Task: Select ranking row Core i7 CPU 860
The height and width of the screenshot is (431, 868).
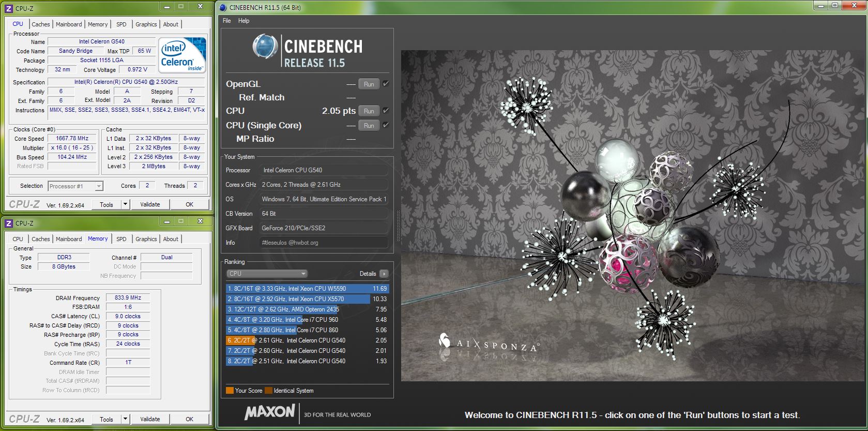Action: pos(307,330)
